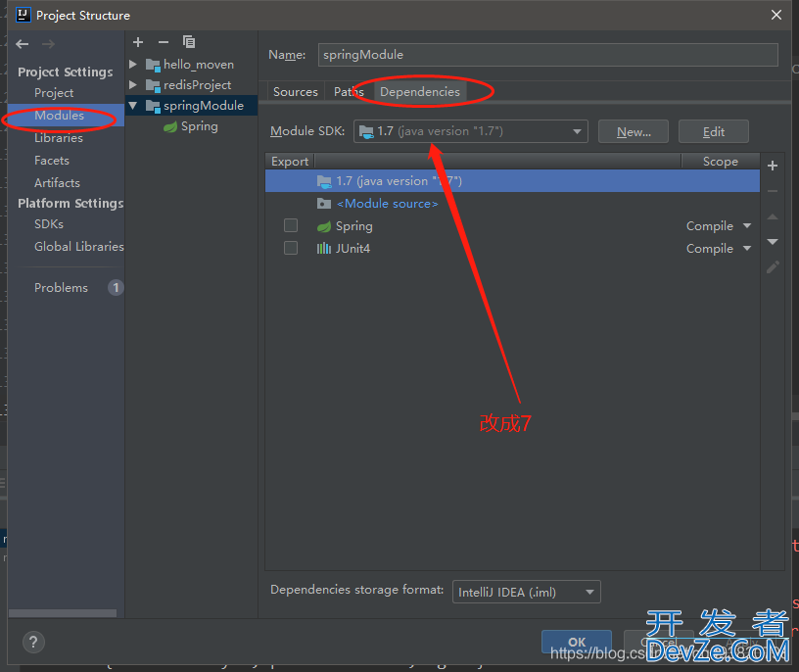Move dependency down arrow icon
The image size is (799, 672).
[x=773, y=242]
